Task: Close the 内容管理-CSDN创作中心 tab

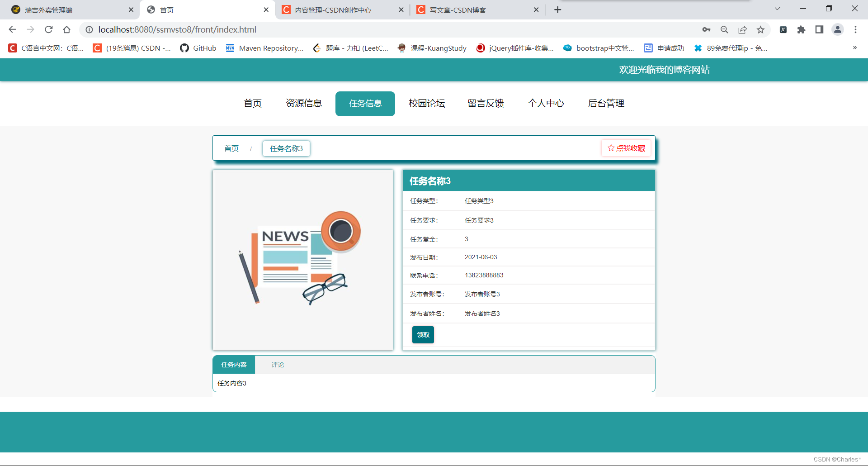Action: tap(401, 10)
